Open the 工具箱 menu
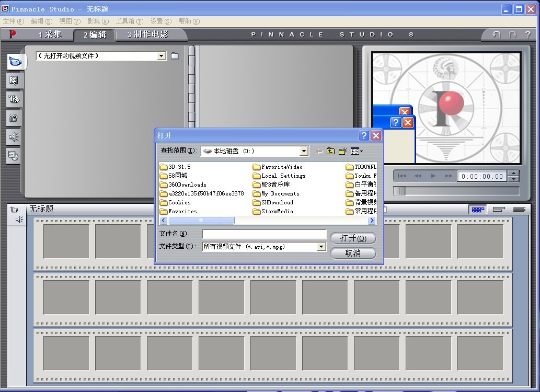 point(129,21)
